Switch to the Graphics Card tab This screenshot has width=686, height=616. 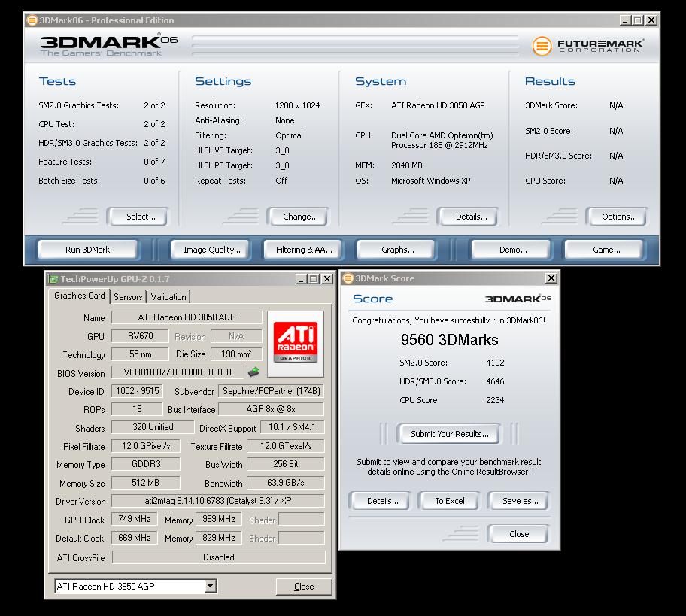click(79, 296)
